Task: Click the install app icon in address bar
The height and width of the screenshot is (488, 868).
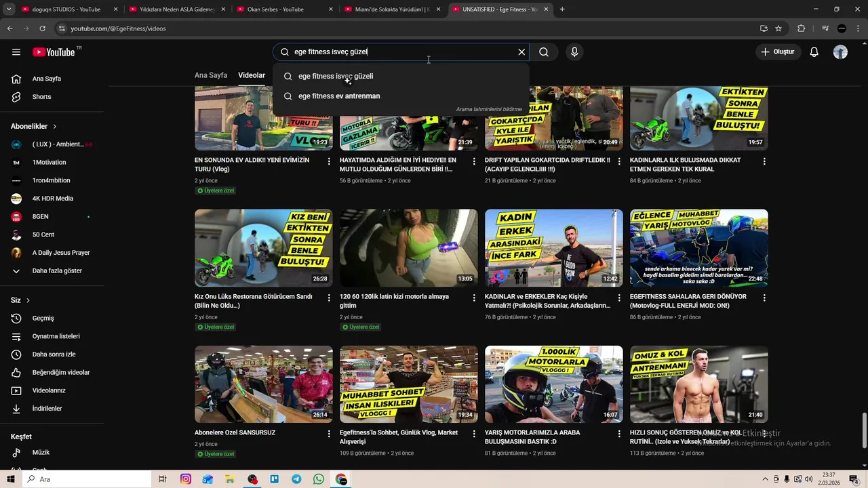Action: click(x=764, y=28)
